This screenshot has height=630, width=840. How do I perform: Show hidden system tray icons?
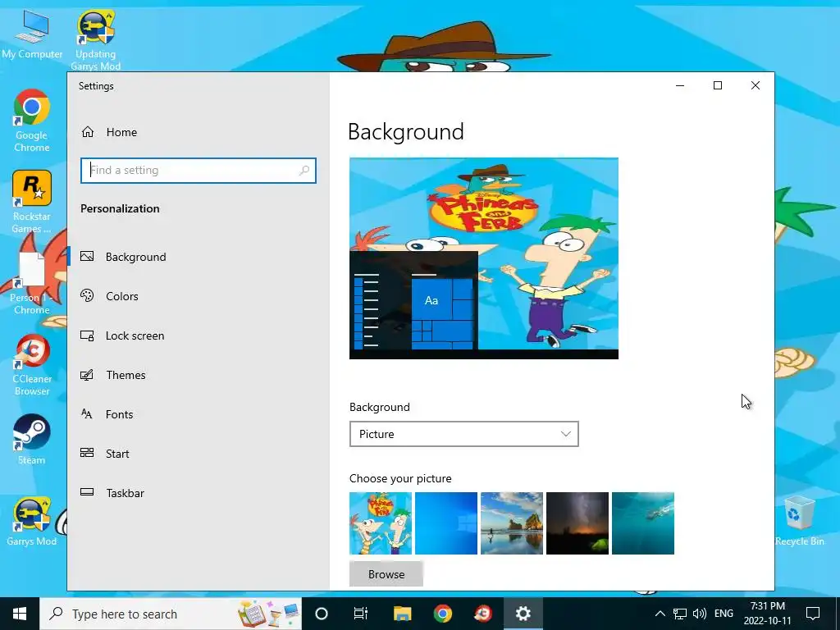coord(660,614)
